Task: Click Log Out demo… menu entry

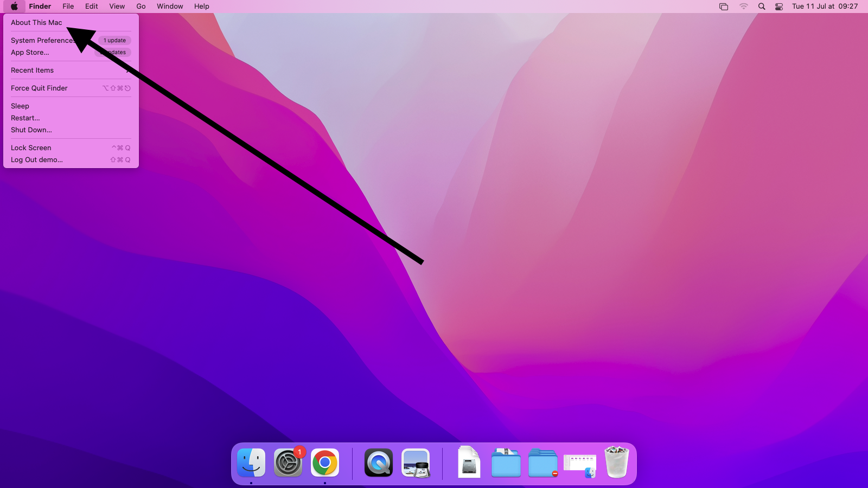Action: [x=37, y=160]
